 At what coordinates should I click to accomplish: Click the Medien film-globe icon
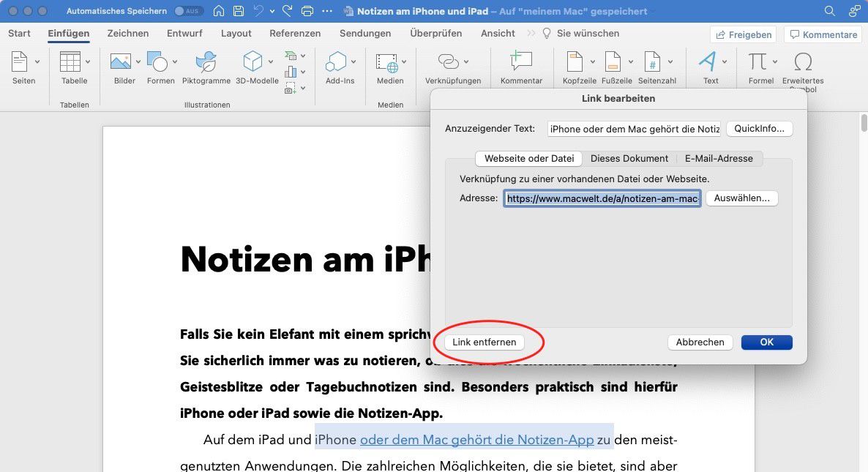(387, 62)
